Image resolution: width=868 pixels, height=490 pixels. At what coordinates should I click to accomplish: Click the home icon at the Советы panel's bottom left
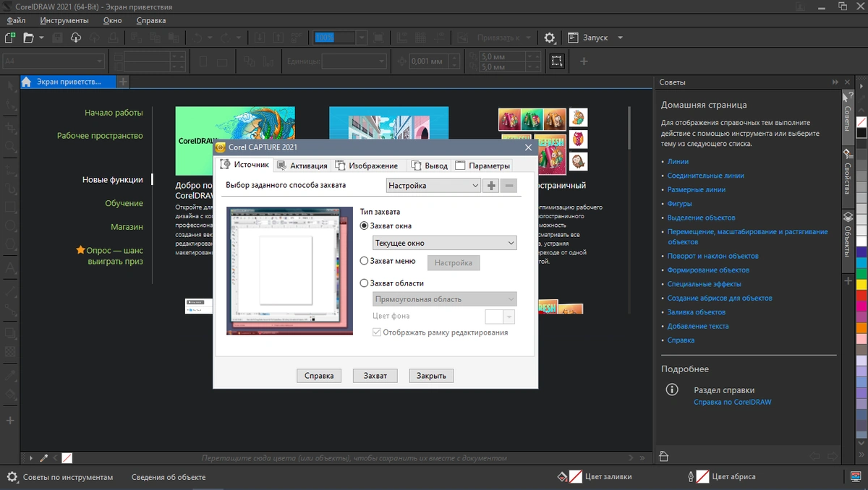pos(664,457)
